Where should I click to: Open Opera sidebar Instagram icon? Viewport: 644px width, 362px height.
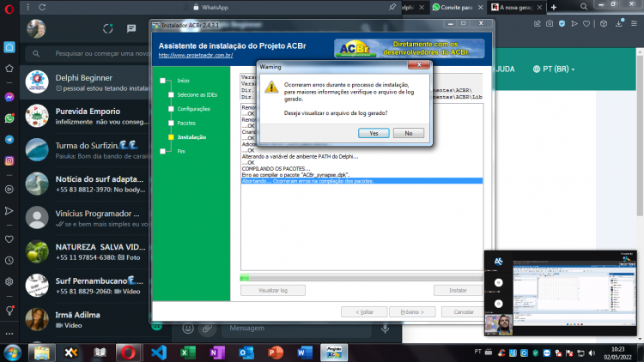click(9, 161)
